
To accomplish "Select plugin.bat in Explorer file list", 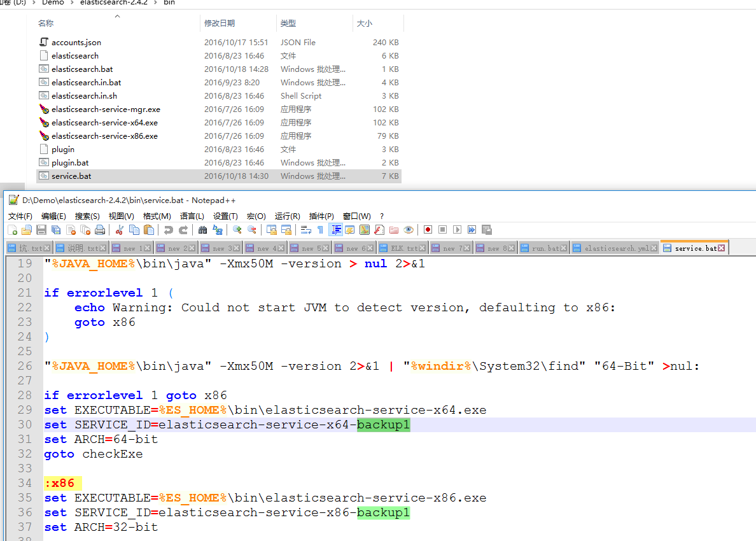I will (x=70, y=163).
